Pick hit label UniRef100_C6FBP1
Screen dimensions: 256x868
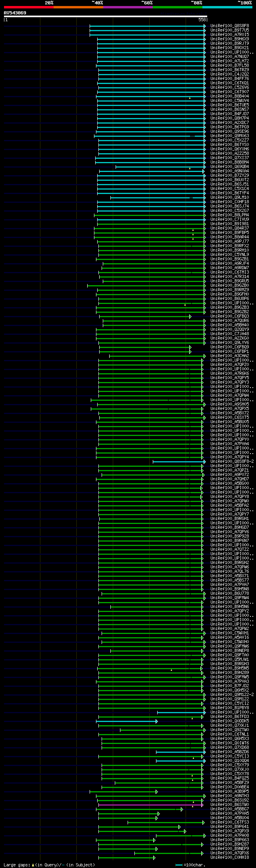point(230,351)
